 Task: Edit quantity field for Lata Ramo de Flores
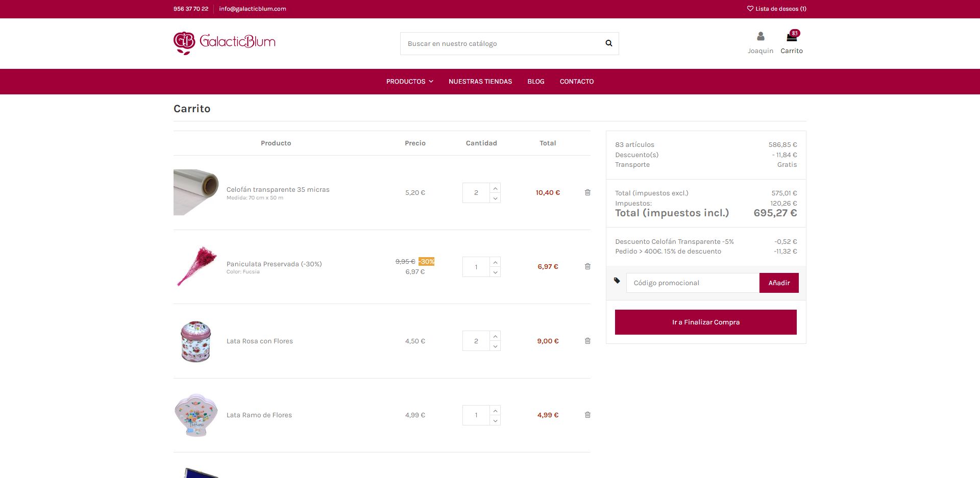(x=476, y=415)
